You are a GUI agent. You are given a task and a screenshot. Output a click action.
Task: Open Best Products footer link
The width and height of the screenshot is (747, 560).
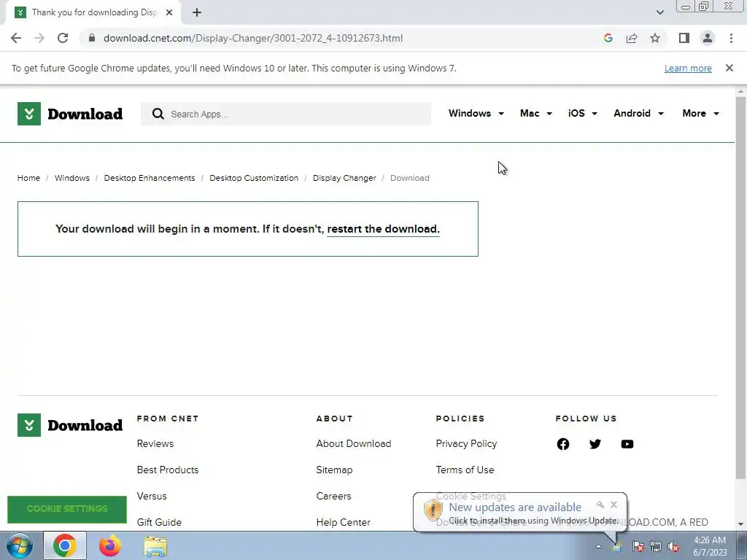click(x=167, y=470)
